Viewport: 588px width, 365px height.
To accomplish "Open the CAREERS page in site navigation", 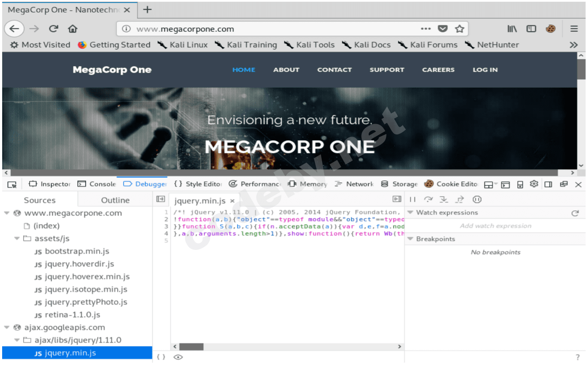I will pos(438,70).
